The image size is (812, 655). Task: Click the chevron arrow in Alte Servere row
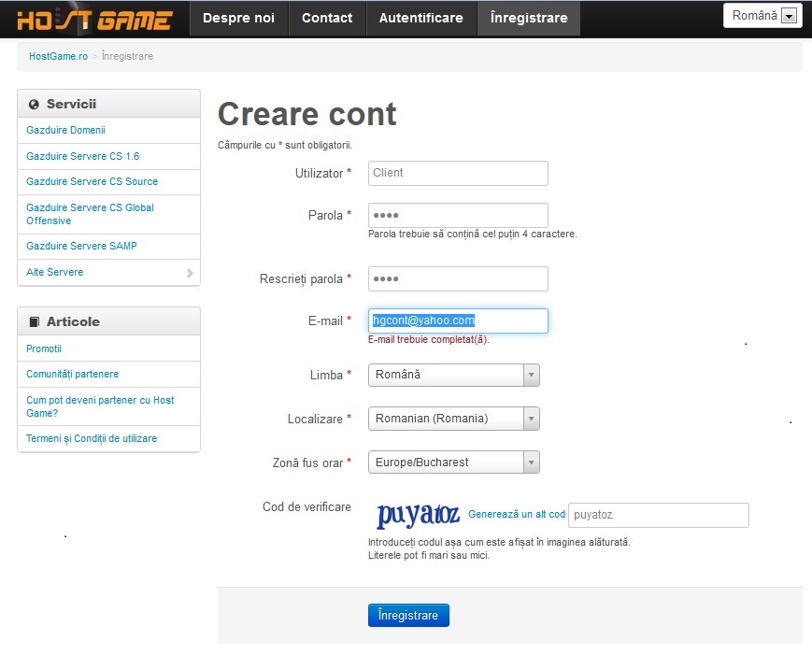[x=190, y=273]
